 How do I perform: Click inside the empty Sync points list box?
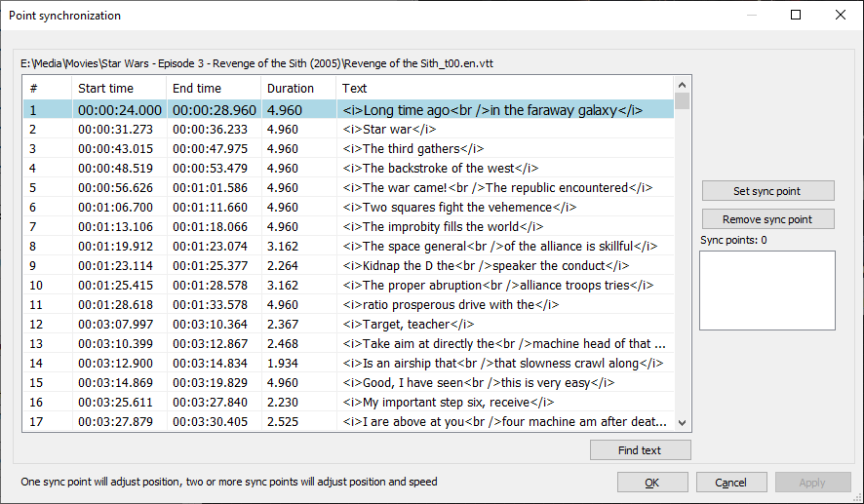click(767, 291)
